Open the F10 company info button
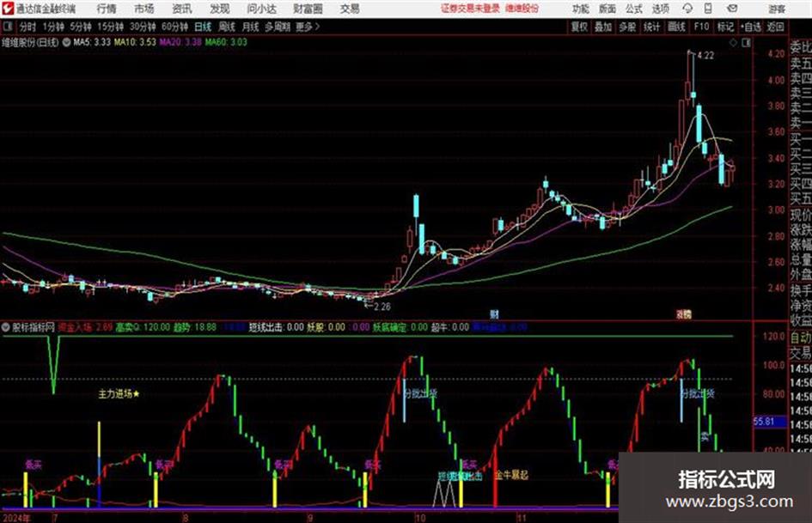The image size is (812, 523). [701, 27]
